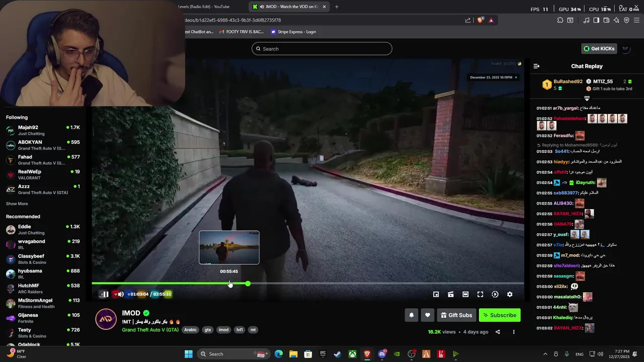Viewport: 644px width, 362px height.
Task: Switch player to theater mode
Action: tap(465, 295)
